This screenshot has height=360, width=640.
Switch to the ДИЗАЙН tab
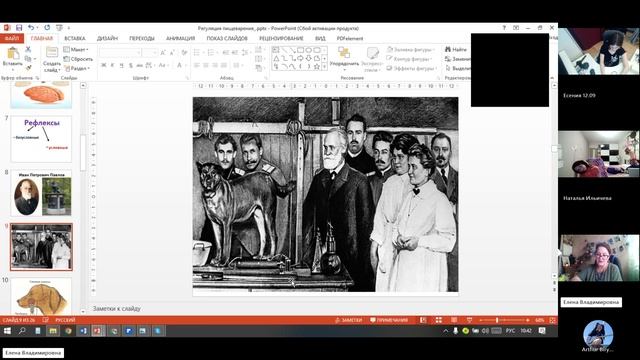point(107,38)
